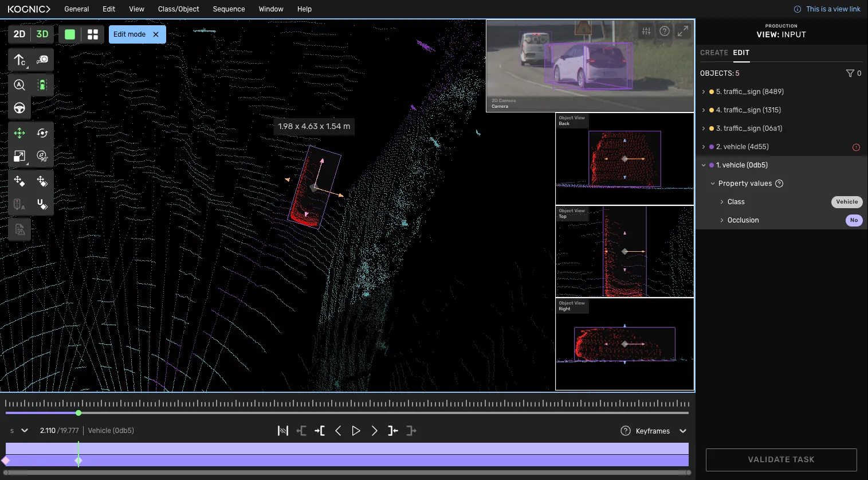Click the VALIDATE TASK button

pyautogui.click(x=781, y=460)
